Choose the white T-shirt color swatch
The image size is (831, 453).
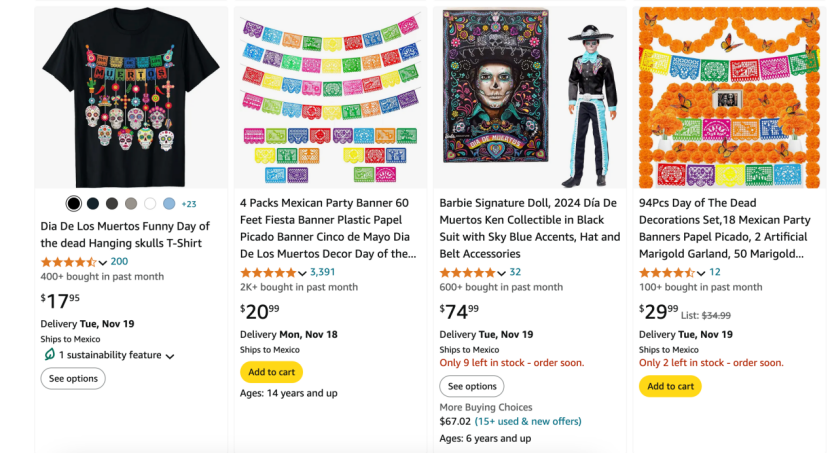tap(150, 204)
